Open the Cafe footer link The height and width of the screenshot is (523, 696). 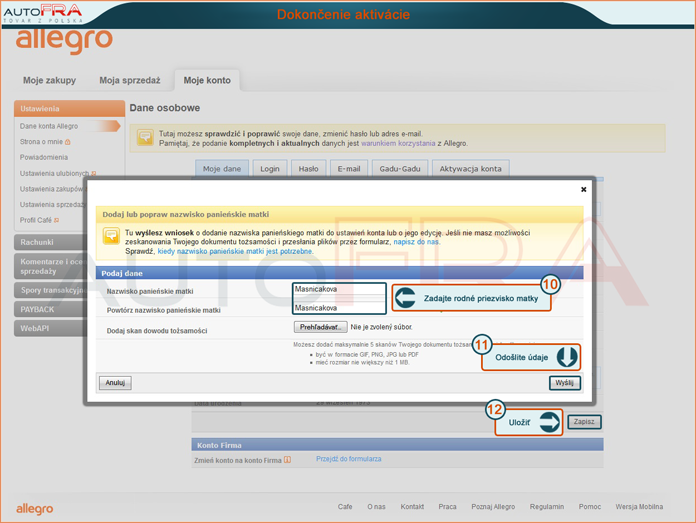click(x=345, y=507)
